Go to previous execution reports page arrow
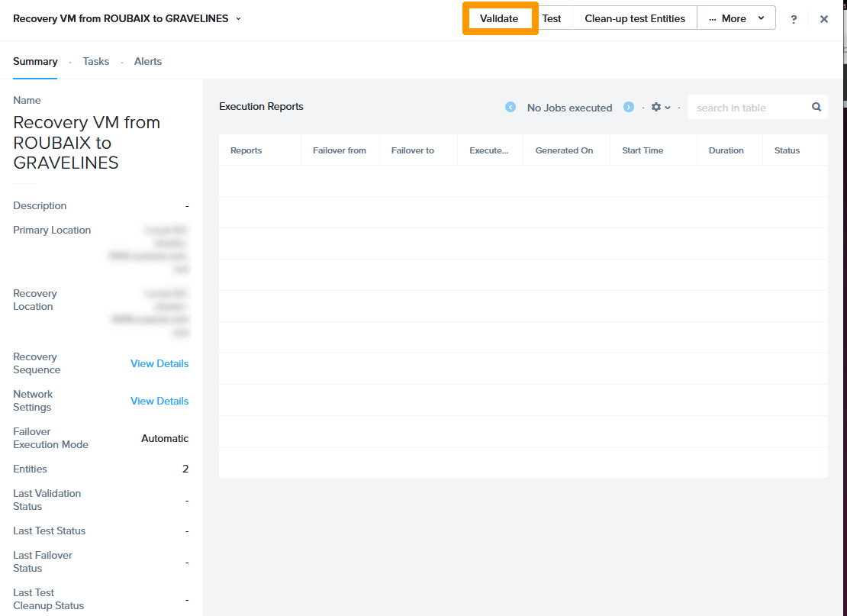 coord(510,108)
